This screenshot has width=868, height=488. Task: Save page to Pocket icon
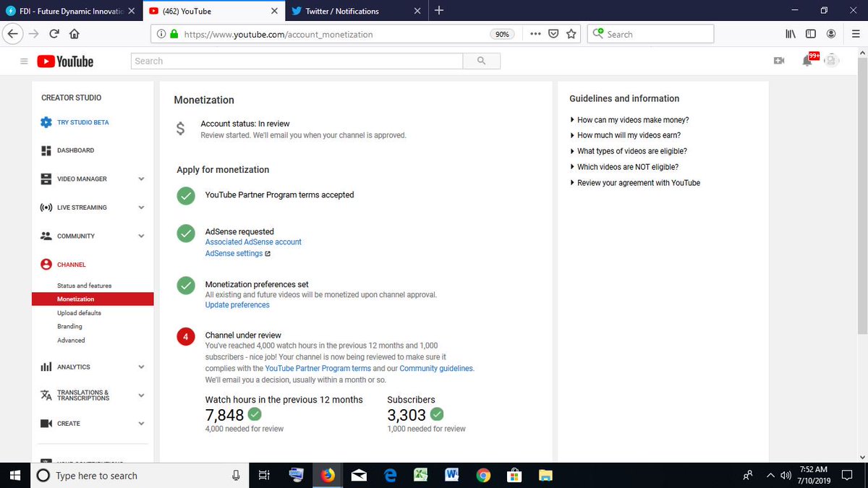pyautogui.click(x=553, y=34)
